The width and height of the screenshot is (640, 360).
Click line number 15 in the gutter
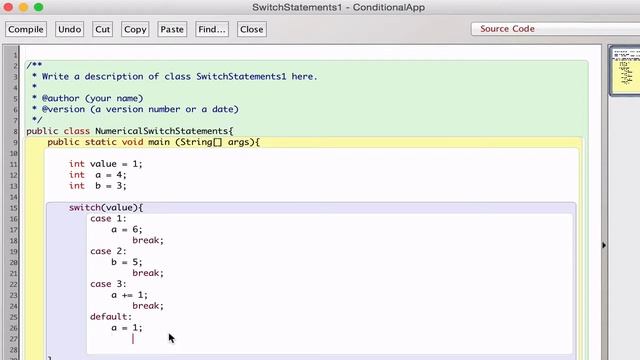[14, 208]
